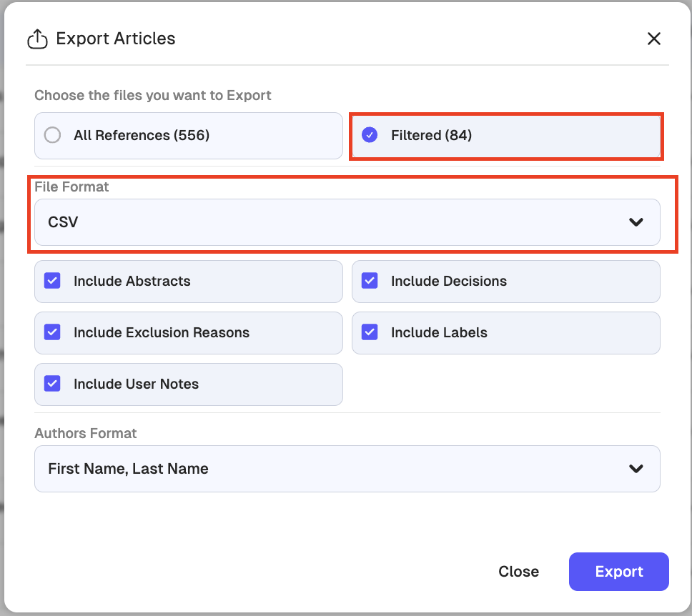Viewport: 692px width, 616px height.
Task: Click the export upload icon in header
Action: (x=37, y=39)
